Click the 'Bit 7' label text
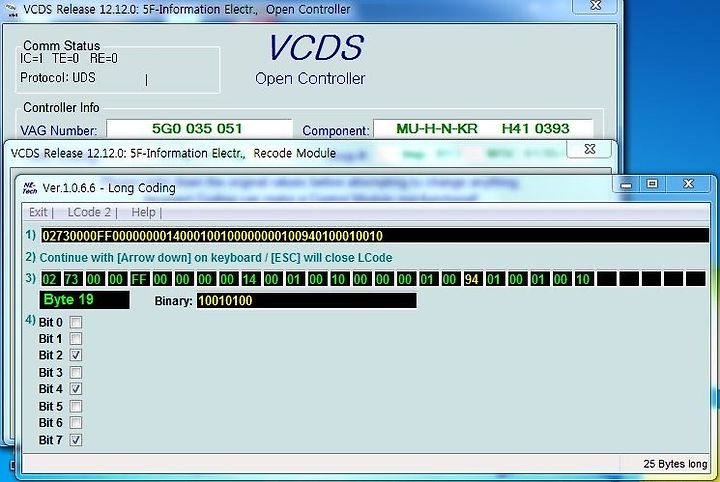Image resolution: width=720 pixels, height=482 pixels. [x=51, y=440]
